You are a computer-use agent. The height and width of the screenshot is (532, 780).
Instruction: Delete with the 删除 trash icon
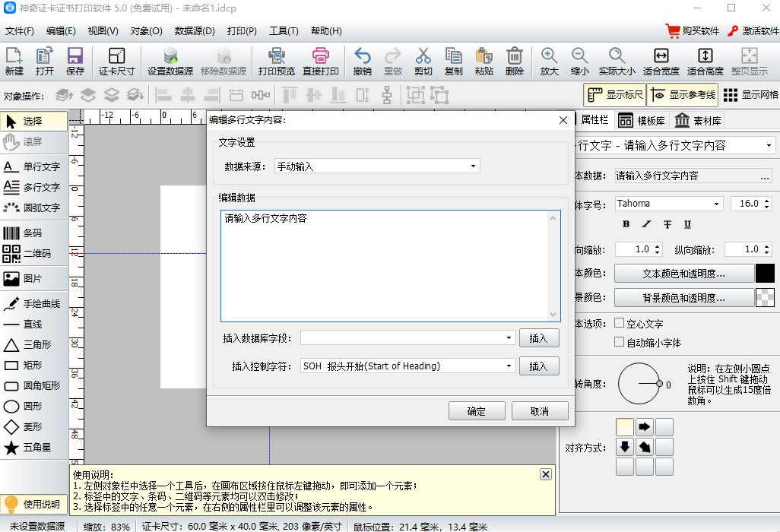[515, 61]
